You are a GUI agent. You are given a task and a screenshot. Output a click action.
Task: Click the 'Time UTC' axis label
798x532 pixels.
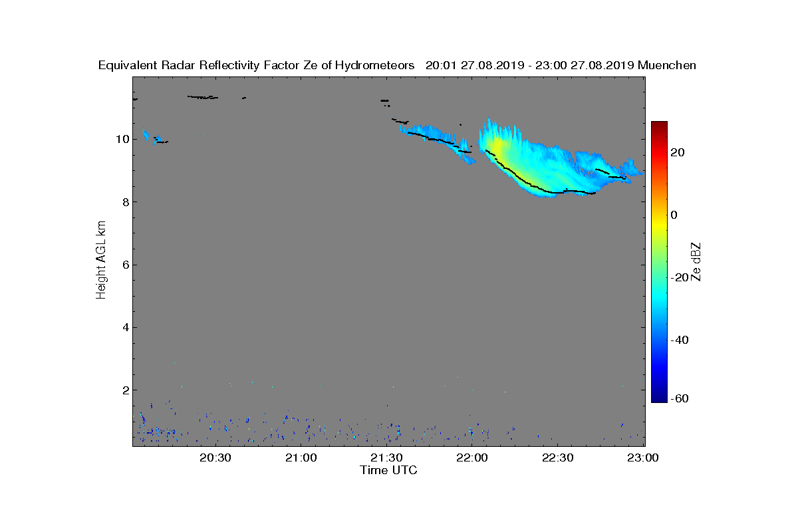point(389,471)
